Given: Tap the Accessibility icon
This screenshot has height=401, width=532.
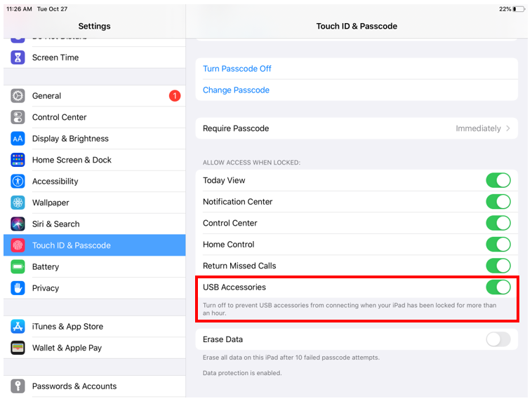Looking at the screenshot, I should [18, 182].
